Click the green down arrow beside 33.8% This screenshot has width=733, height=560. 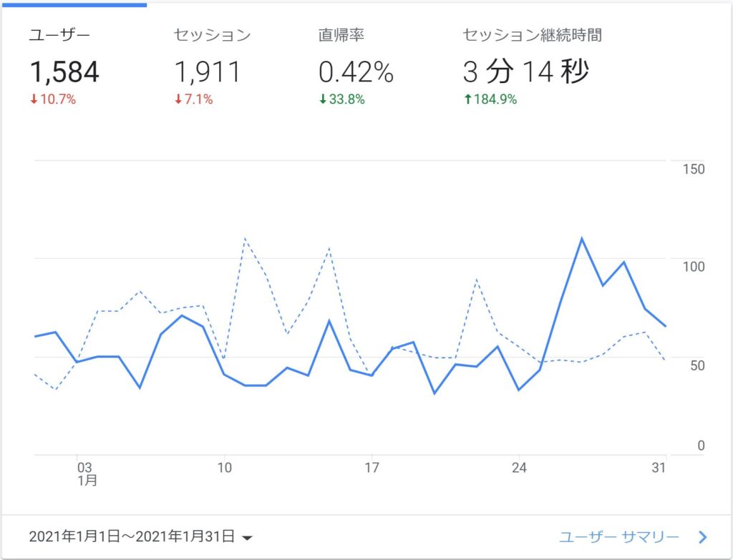(x=323, y=100)
